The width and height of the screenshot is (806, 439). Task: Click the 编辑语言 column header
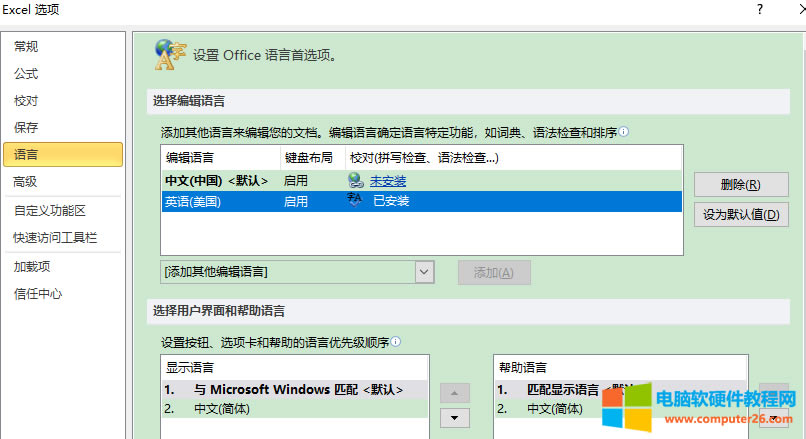tap(221, 158)
